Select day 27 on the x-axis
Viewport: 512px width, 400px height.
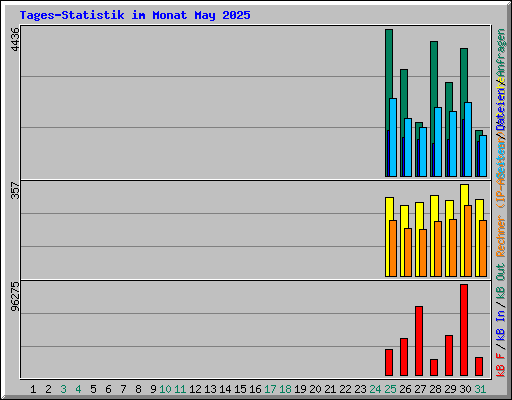click(x=420, y=389)
